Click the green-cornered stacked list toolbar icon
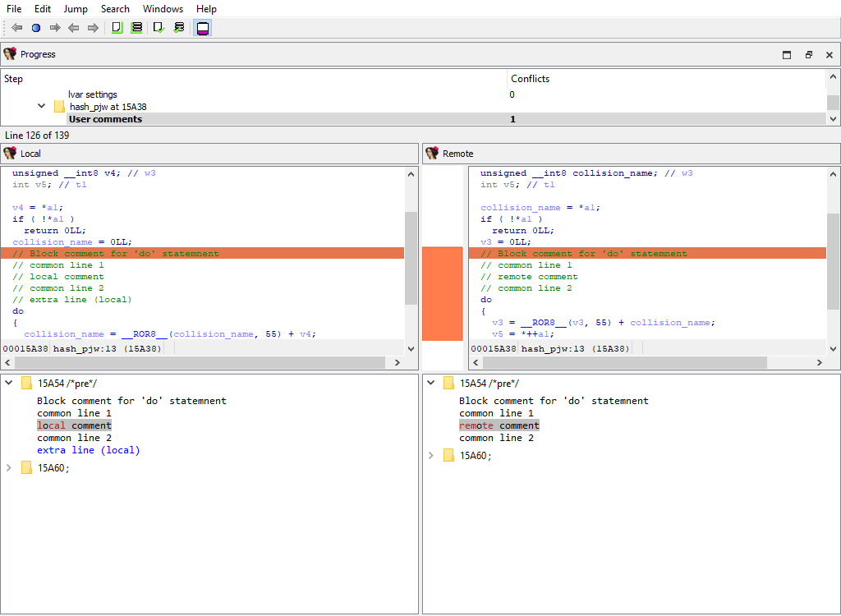The height and width of the screenshot is (616, 841). pyautogui.click(x=136, y=28)
